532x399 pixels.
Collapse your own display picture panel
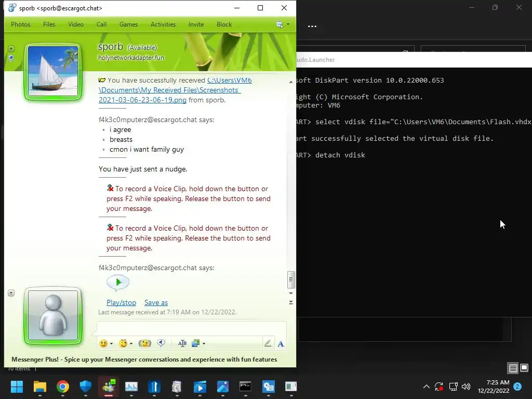tap(11, 293)
